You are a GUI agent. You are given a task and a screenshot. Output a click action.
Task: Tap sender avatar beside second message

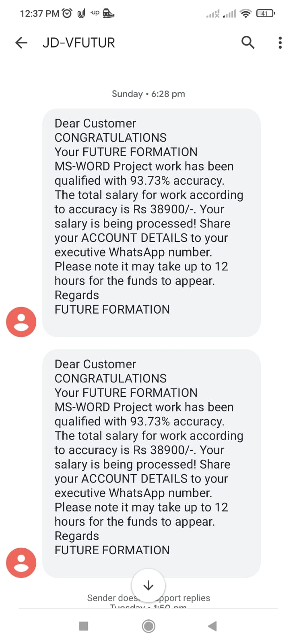[x=21, y=563]
